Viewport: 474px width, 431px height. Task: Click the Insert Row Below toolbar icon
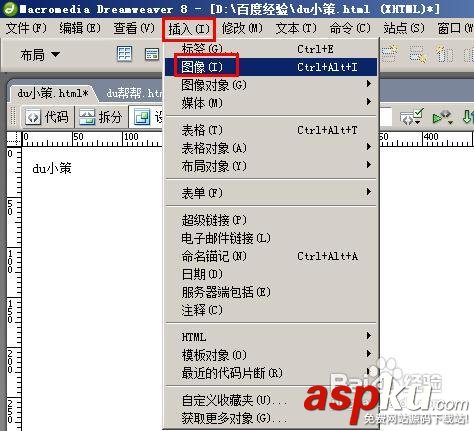[x=418, y=54]
